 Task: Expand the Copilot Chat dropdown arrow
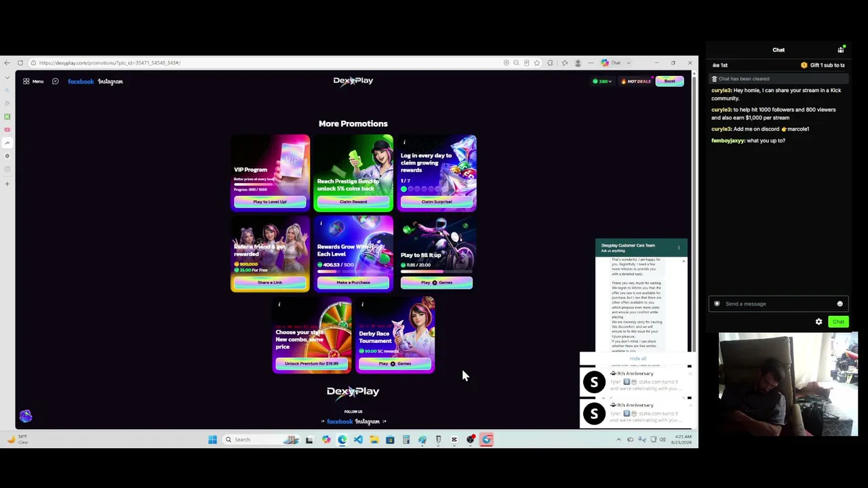click(x=629, y=63)
